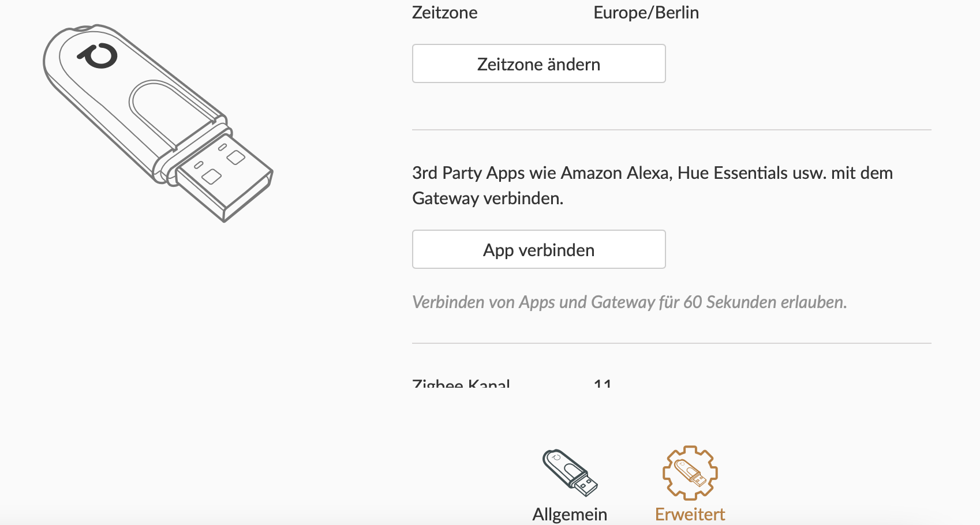Click the Zigbee Kanal value 11
980x525 pixels.
(603, 382)
